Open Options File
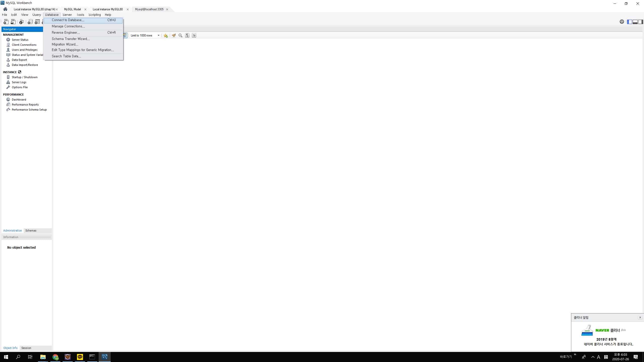The width and height of the screenshot is (644, 362). [x=20, y=87]
